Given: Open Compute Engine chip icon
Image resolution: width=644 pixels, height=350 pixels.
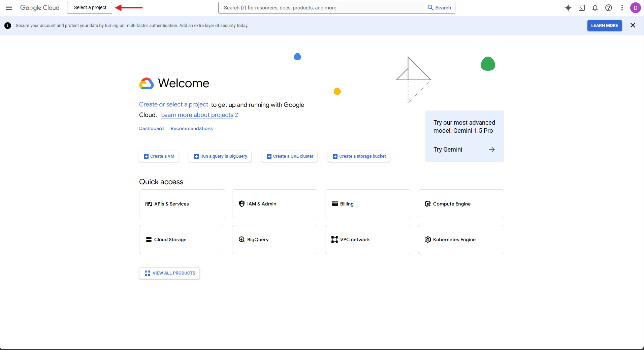Looking at the screenshot, I should coord(428,204).
